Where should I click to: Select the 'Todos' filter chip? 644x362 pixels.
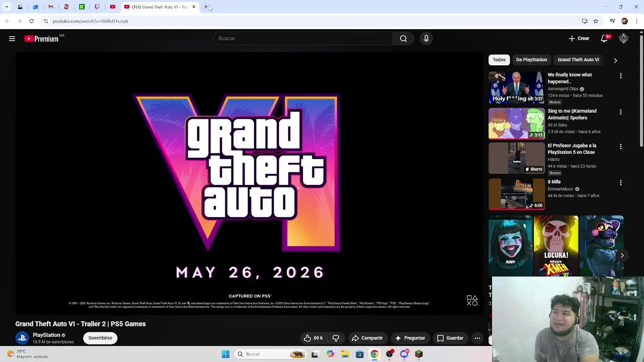[x=499, y=60]
